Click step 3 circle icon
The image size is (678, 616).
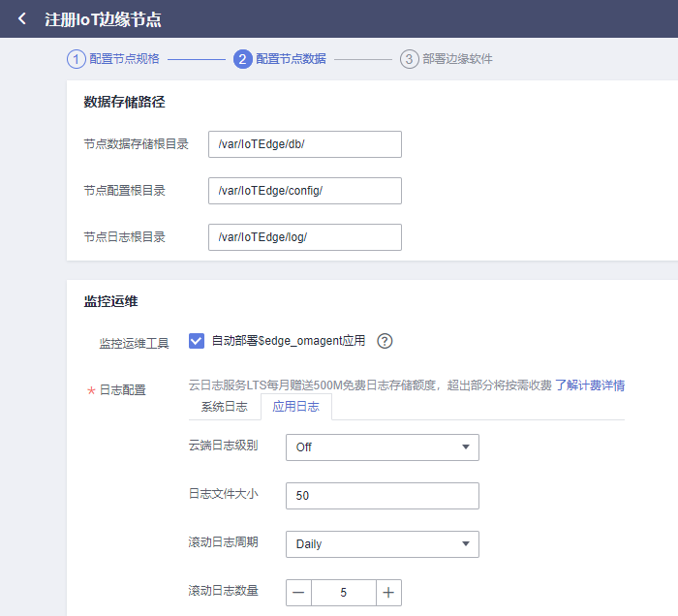409,59
